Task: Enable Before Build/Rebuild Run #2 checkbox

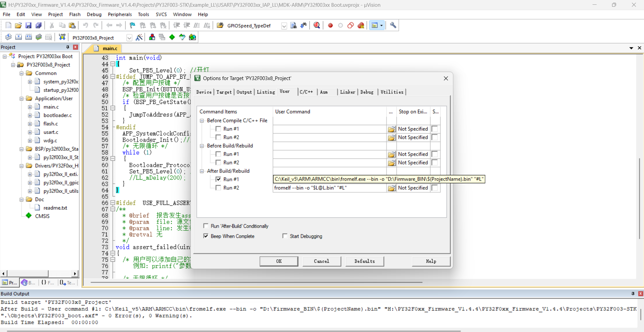Action: pos(218,162)
